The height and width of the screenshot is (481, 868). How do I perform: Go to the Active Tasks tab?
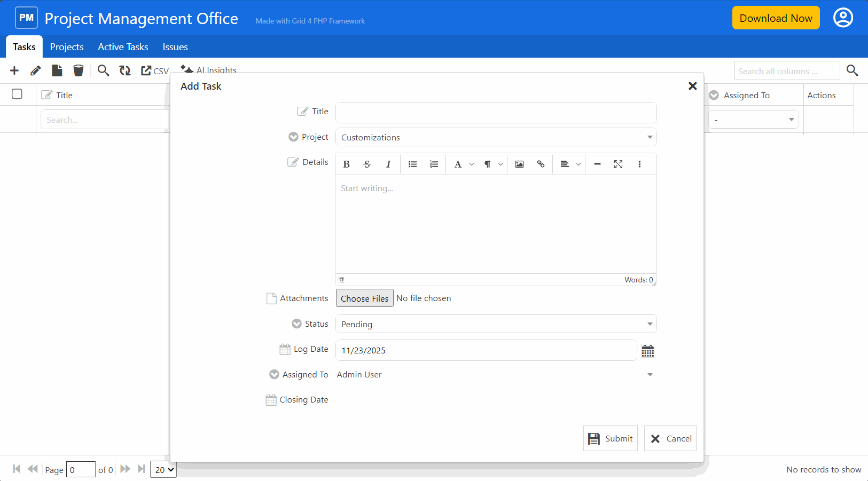tap(123, 47)
